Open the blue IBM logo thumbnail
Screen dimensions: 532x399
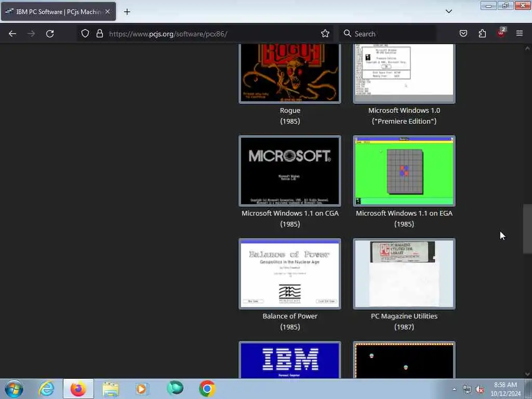(290, 360)
